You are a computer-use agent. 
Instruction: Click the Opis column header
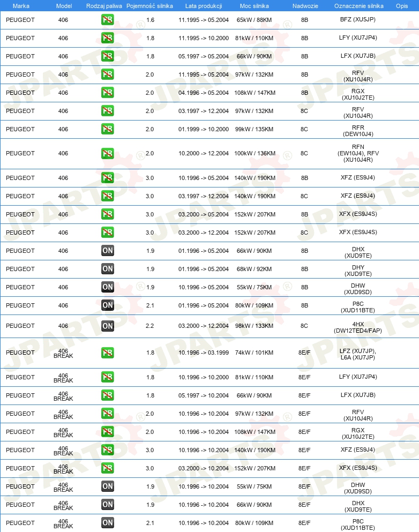(x=402, y=6)
